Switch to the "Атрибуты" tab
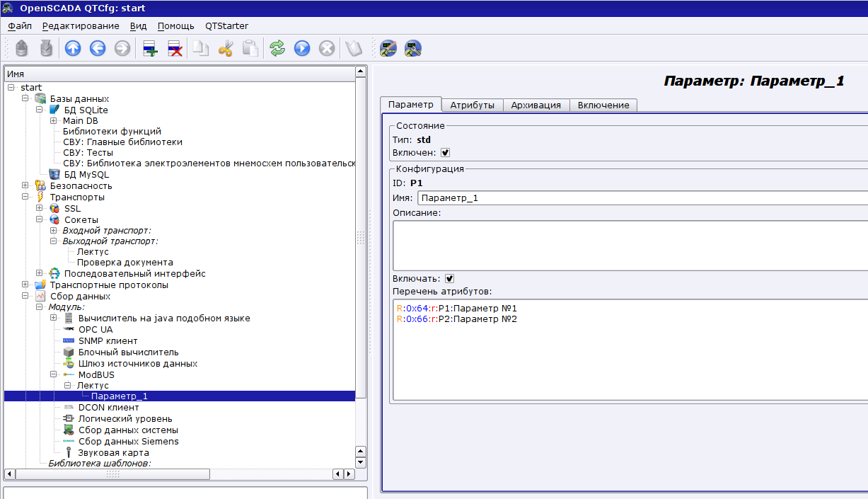 [x=472, y=105]
